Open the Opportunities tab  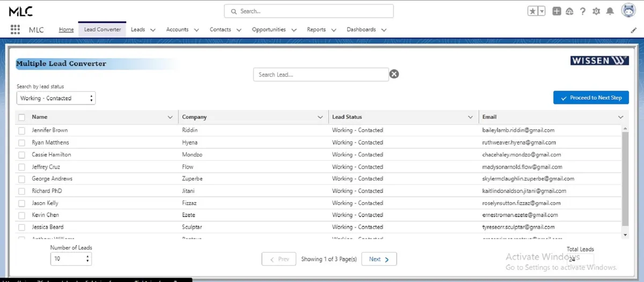(x=269, y=29)
